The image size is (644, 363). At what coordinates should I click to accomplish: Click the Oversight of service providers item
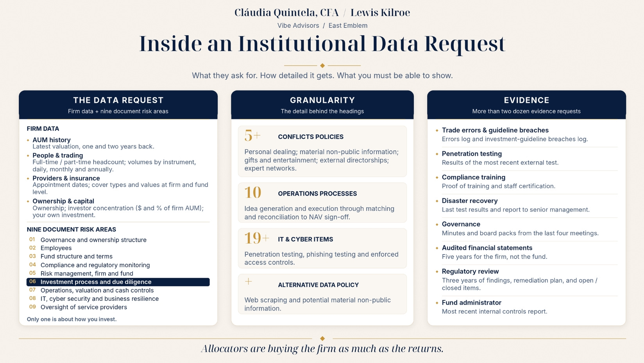tap(78, 307)
